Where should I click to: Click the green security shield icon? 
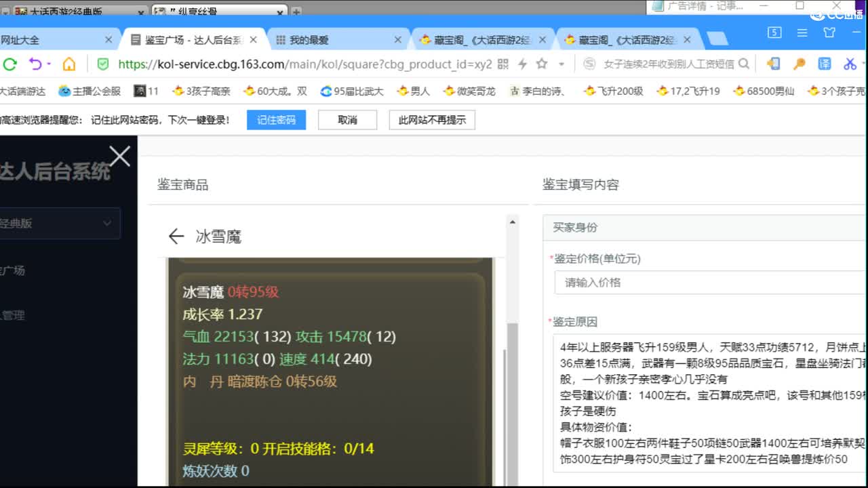click(103, 64)
